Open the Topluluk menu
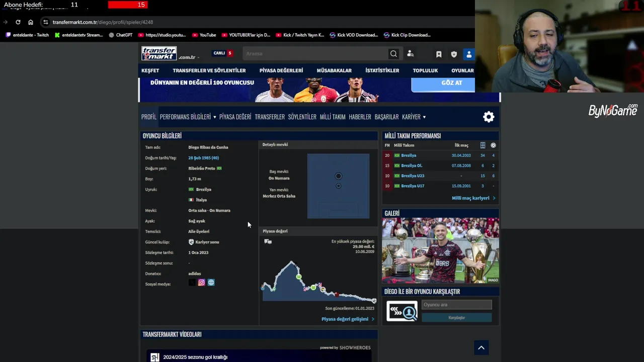This screenshot has width=644, height=362. pos(425,70)
